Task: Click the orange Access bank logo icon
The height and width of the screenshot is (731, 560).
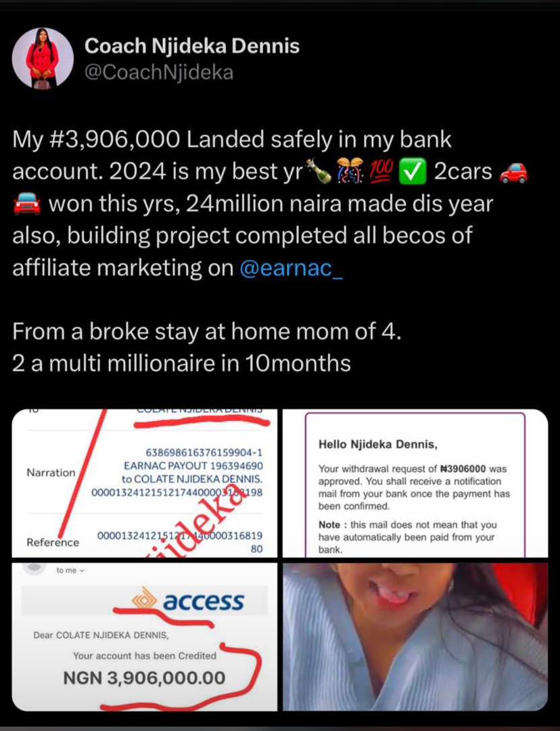Action: coord(145,600)
